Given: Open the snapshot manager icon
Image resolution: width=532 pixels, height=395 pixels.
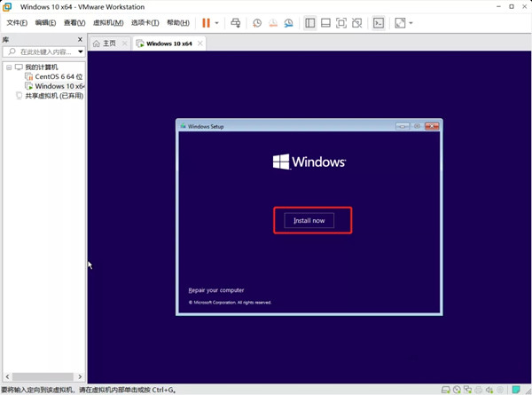Looking at the screenshot, I should pos(289,23).
